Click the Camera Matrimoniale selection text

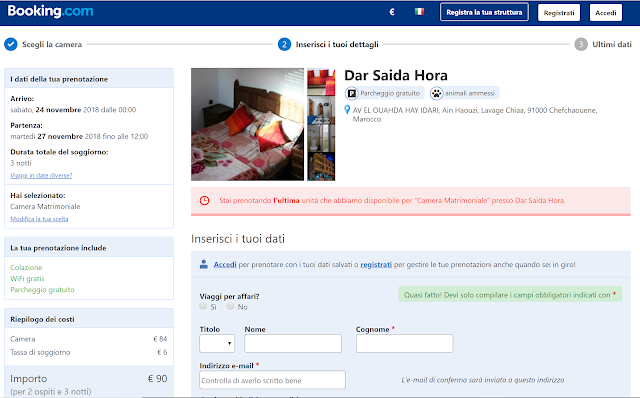[45, 207]
